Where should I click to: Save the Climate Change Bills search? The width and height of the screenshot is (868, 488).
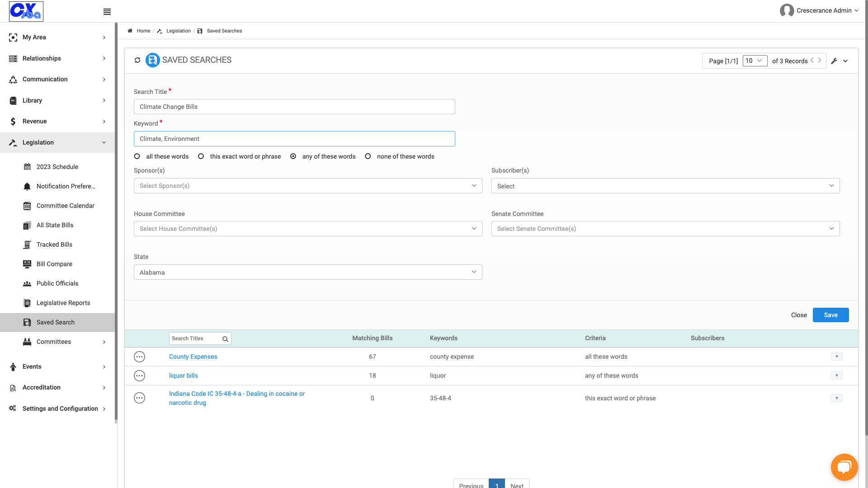[x=830, y=315]
